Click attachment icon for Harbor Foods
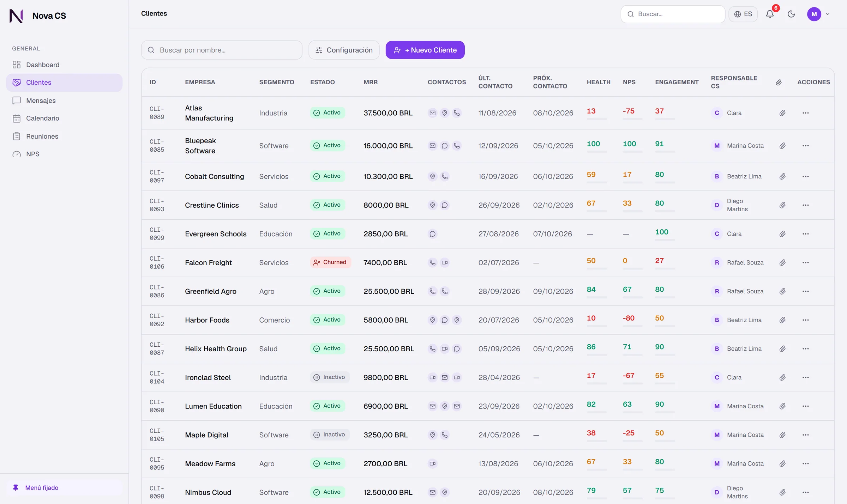Image resolution: width=847 pixels, height=504 pixels. point(782,320)
